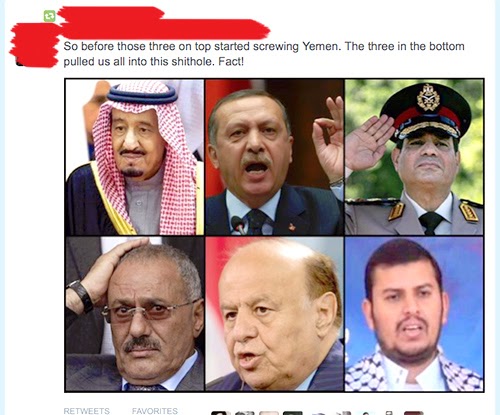Screen dimensions: 500x415
Task: Click fourth dark green retweeter avatar
Action: click(293, 413)
